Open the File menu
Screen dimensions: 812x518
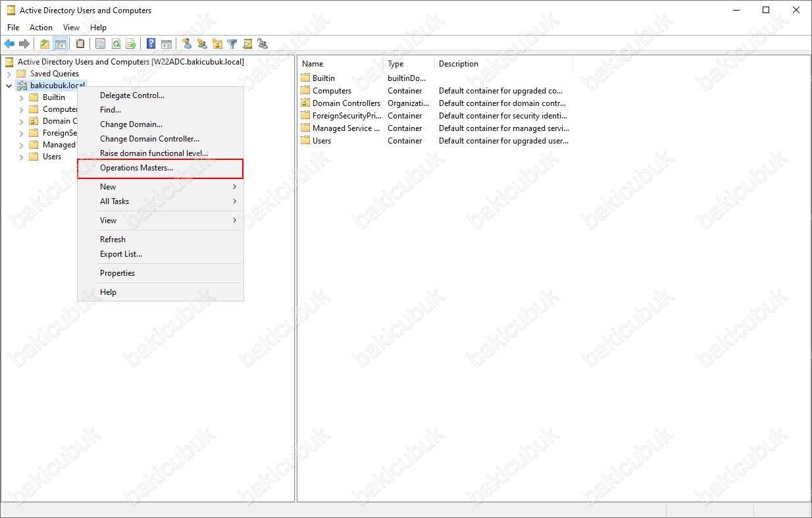[x=13, y=28]
